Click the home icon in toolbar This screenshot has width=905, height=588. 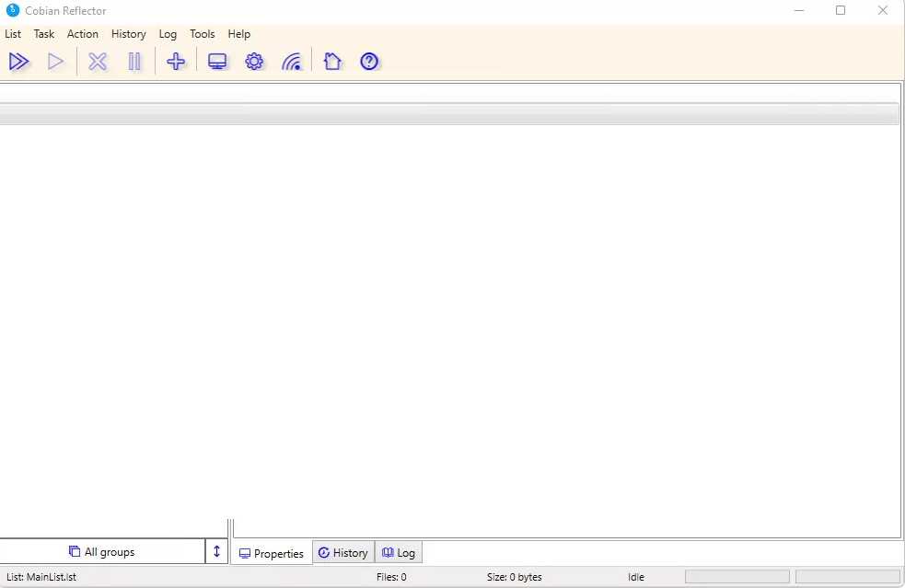click(x=332, y=62)
